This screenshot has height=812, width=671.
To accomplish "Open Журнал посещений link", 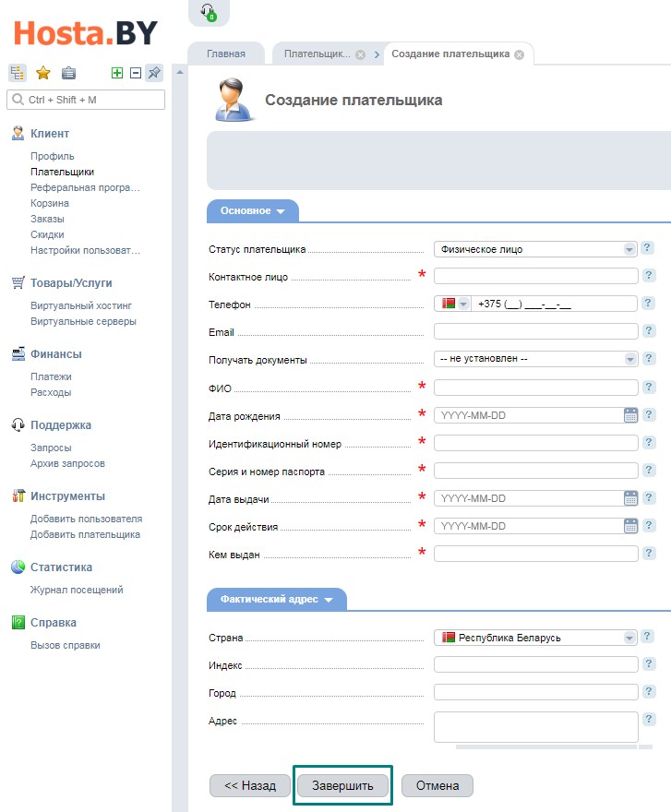I will pos(77,590).
